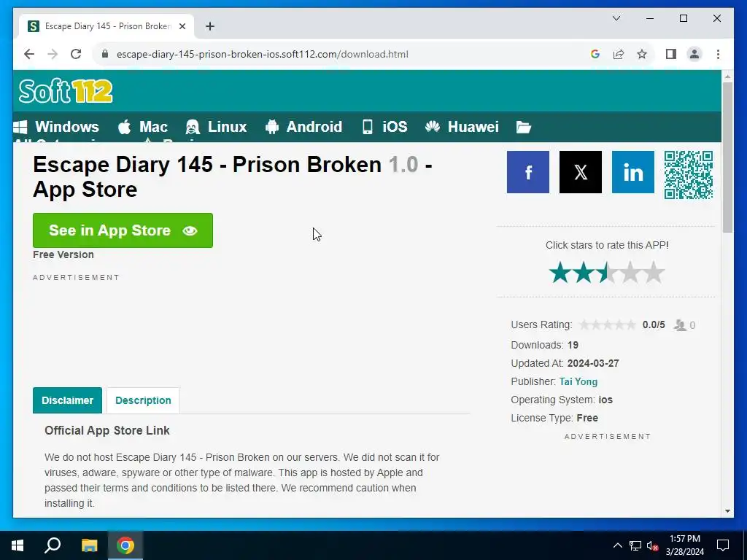Click the open folder icon in navigation

coord(523,127)
